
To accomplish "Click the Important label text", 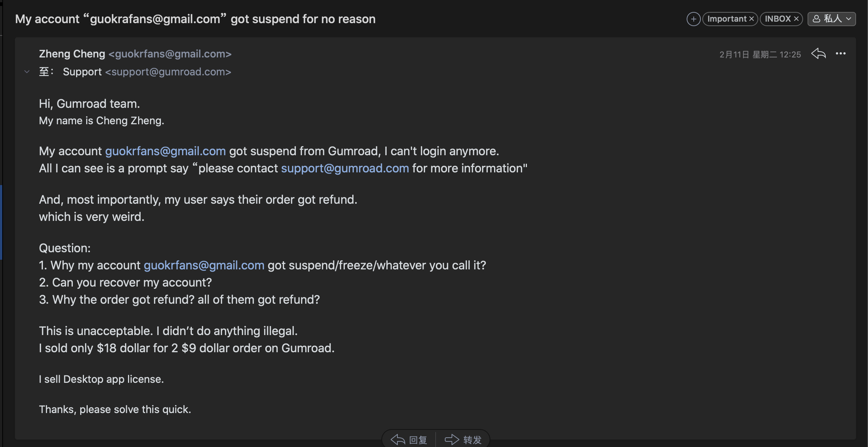I will point(727,19).
